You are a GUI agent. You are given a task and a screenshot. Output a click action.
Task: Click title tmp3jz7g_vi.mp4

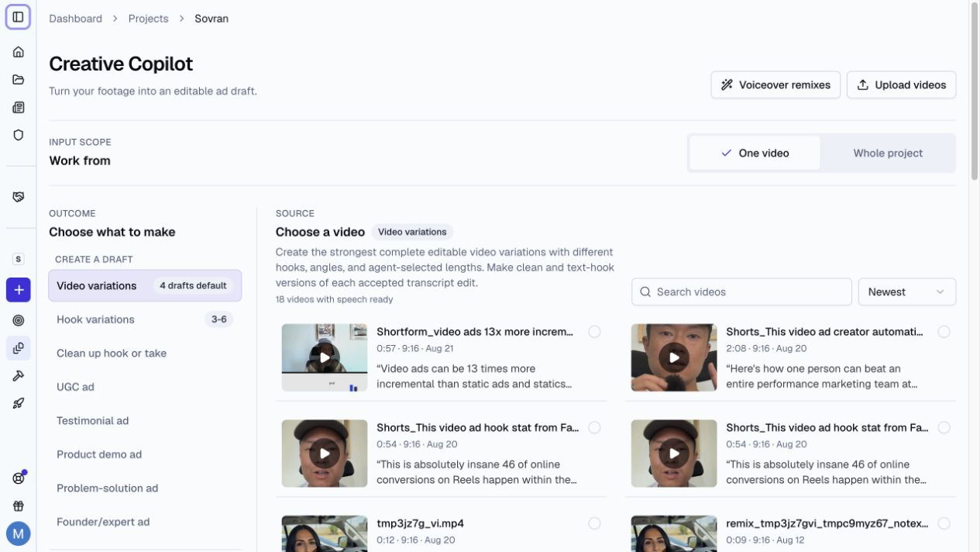(420, 524)
